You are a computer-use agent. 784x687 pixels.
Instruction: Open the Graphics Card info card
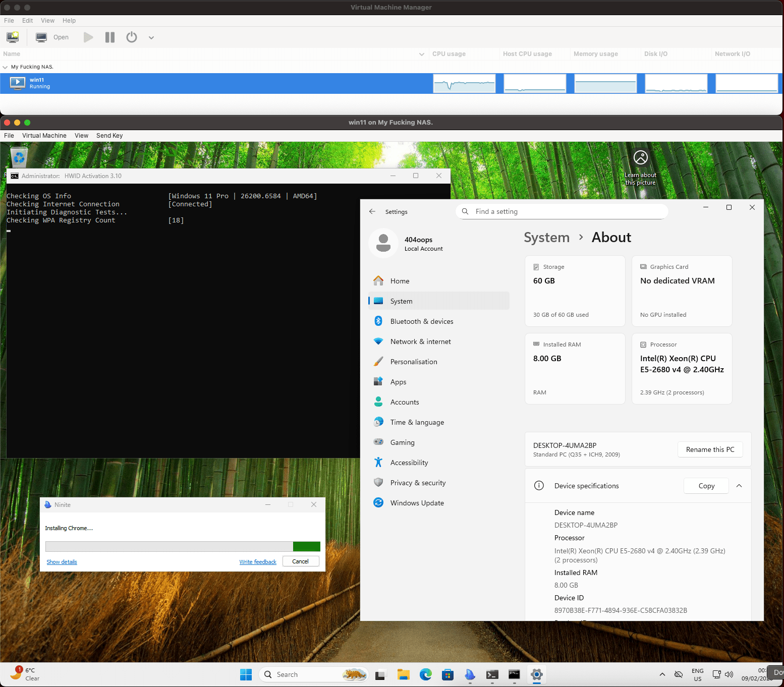682,291
